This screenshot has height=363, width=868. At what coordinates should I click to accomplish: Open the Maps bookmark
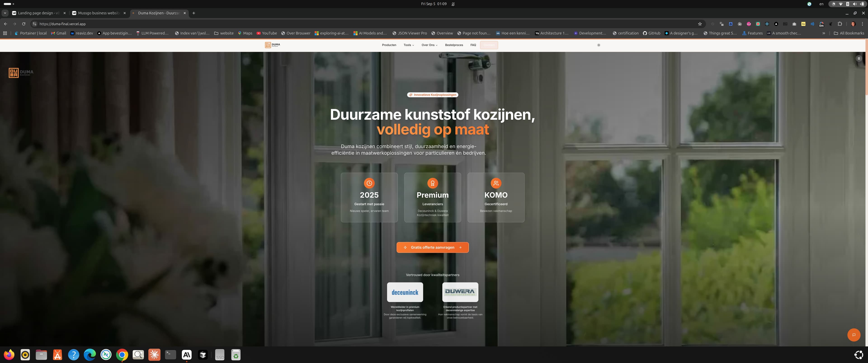coord(245,33)
